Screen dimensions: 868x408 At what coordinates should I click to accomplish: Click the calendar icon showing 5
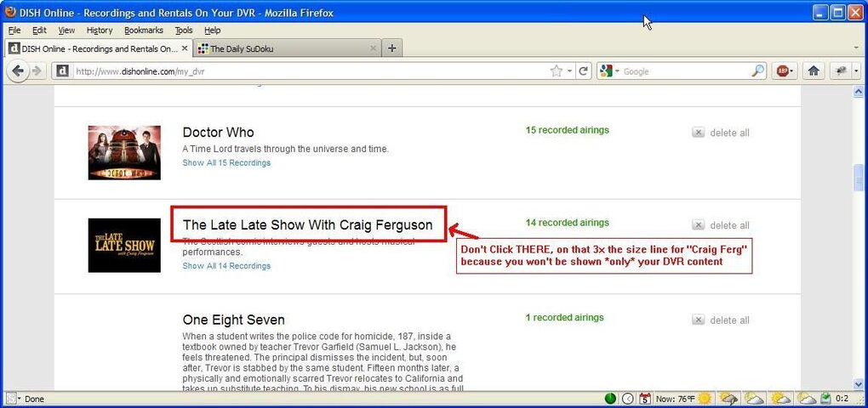click(x=645, y=398)
